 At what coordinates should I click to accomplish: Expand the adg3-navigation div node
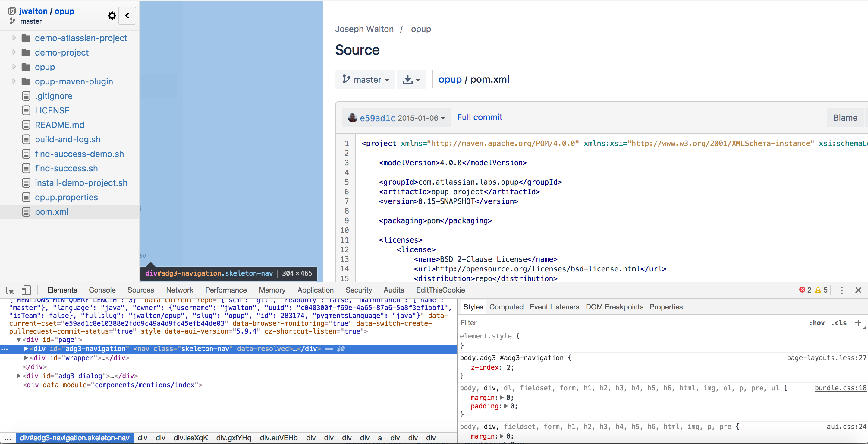coord(26,349)
